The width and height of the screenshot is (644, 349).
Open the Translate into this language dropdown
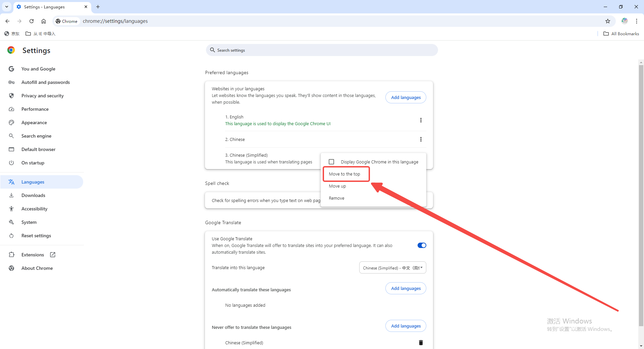coord(393,268)
